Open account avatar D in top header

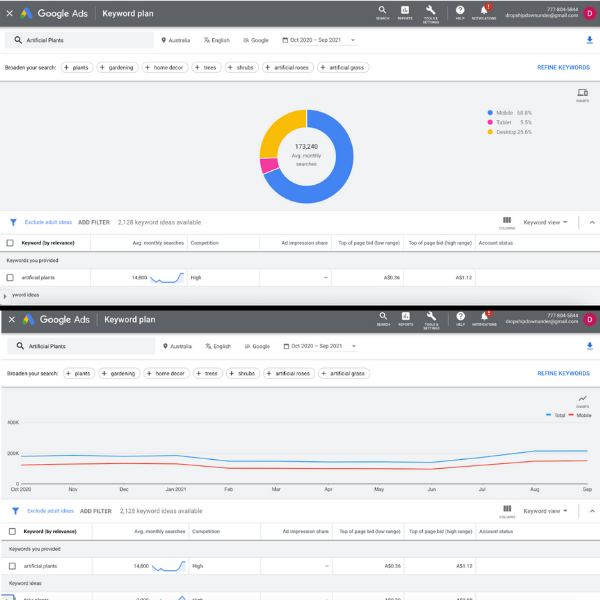pyautogui.click(x=590, y=13)
